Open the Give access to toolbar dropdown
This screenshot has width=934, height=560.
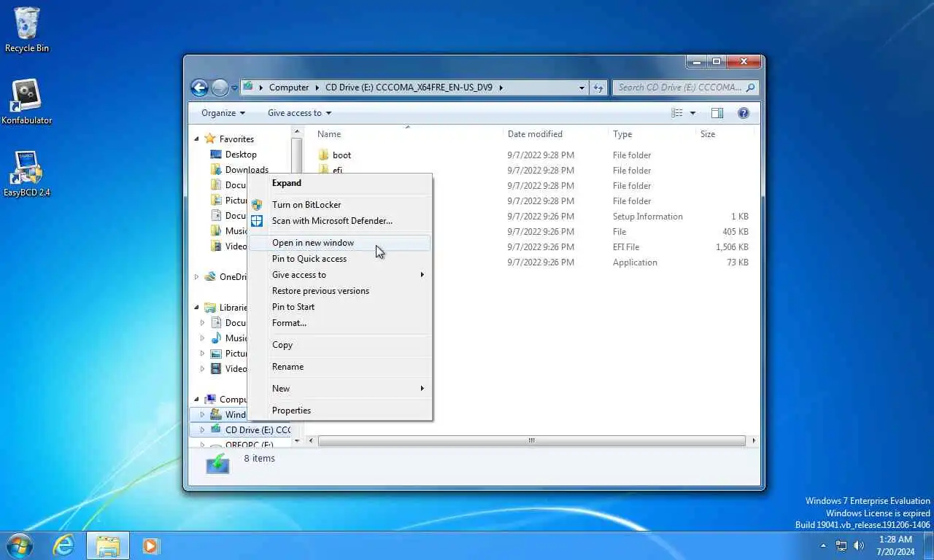click(299, 113)
